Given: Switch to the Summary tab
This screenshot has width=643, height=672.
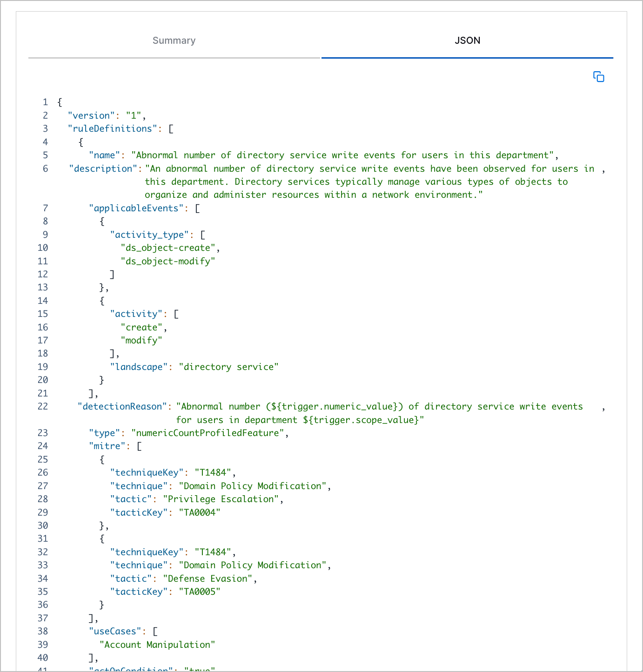Looking at the screenshot, I should click(x=174, y=40).
